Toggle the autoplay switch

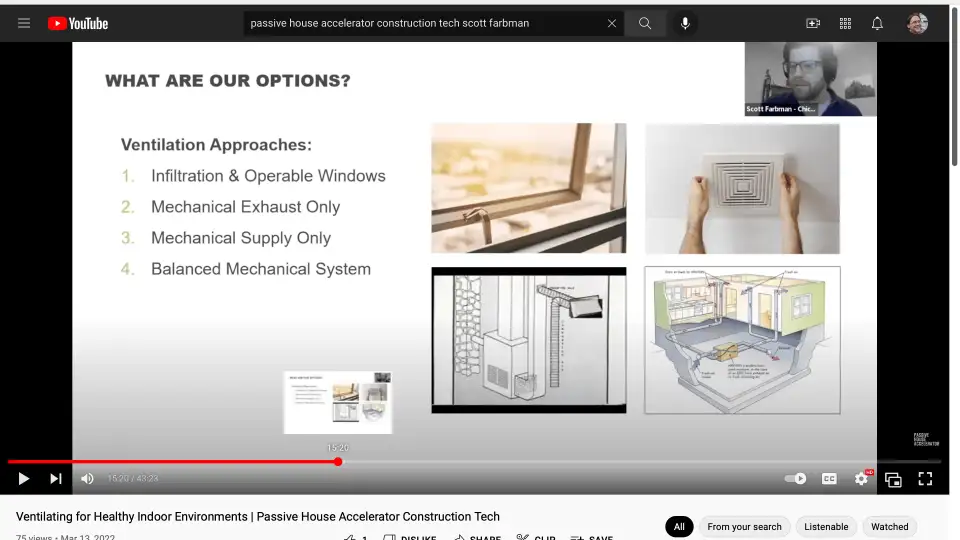pyautogui.click(x=795, y=479)
